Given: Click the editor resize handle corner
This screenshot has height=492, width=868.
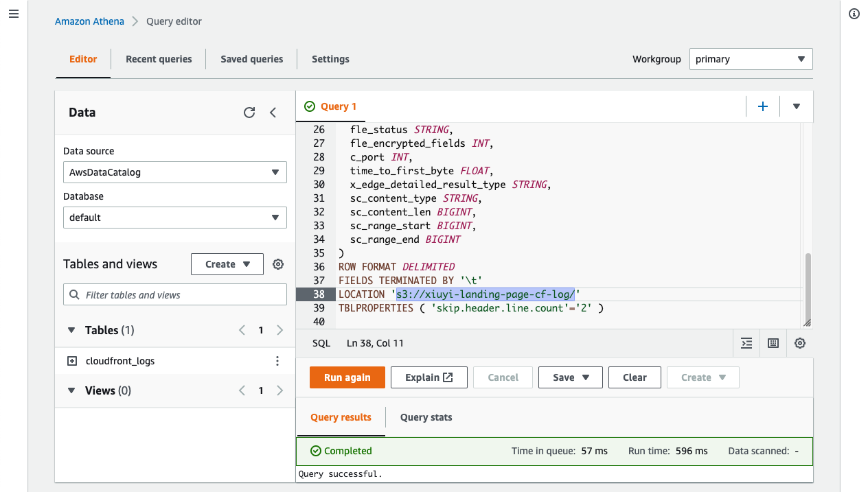Looking at the screenshot, I should 808,323.
